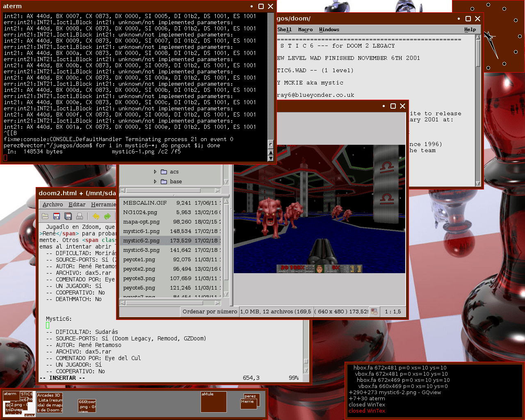Click the folder tree scroll-left arrow in GQview
The width and height of the screenshot is (525, 420).
click(123, 191)
